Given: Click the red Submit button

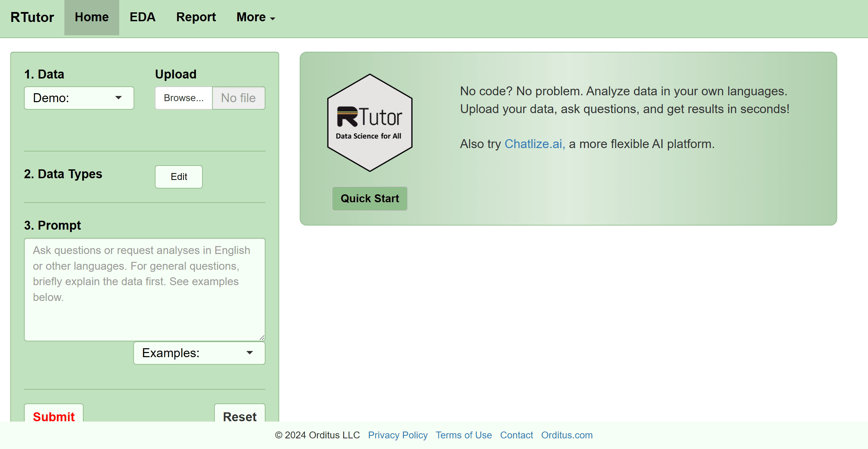Looking at the screenshot, I should 54,415.
